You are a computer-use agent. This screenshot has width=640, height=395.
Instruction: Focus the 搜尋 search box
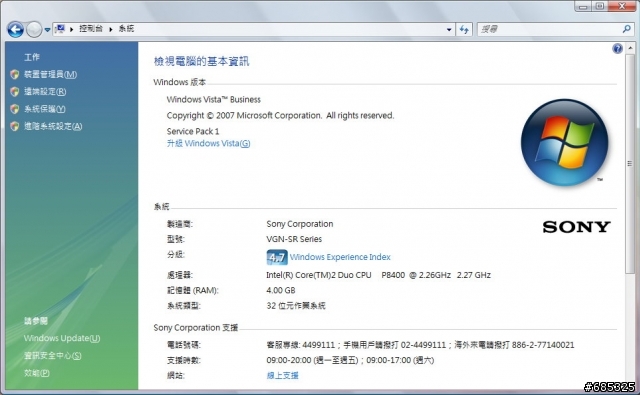coord(549,29)
